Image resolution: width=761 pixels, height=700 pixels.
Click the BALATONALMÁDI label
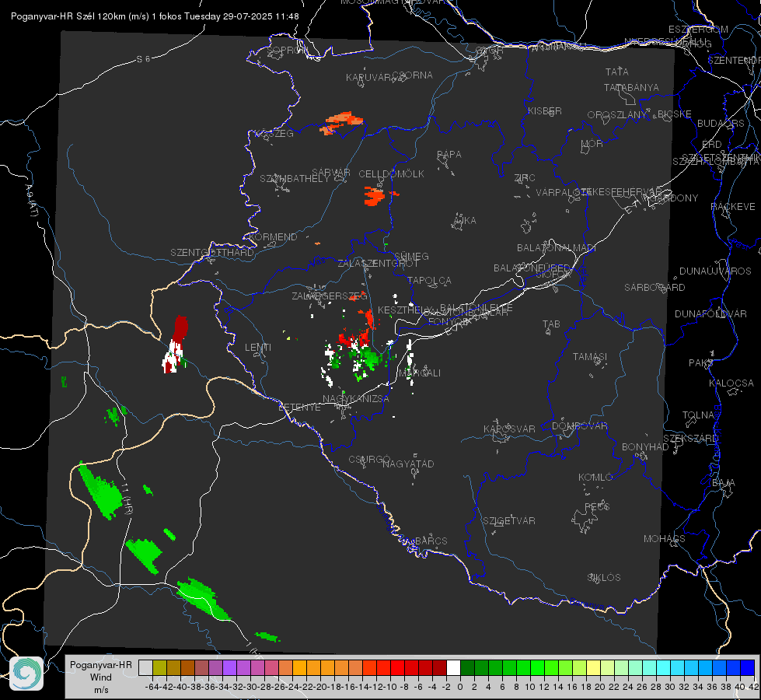click(557, 248)
